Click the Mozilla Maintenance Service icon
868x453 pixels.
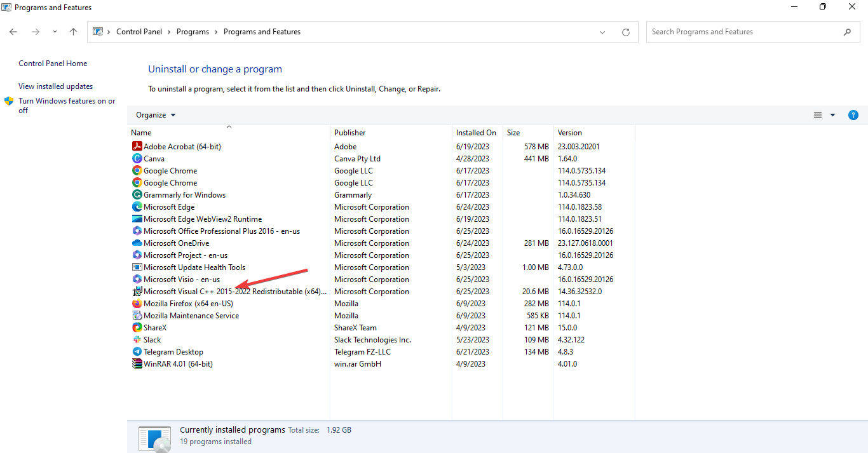point(137,316)
